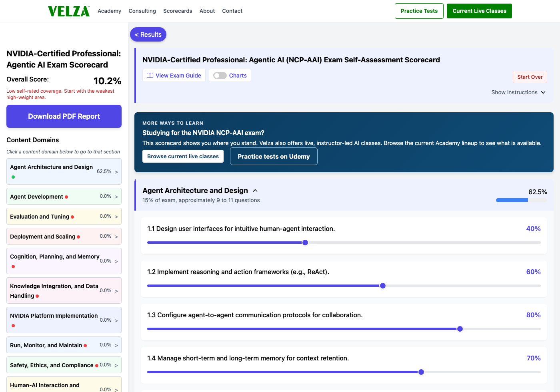This screenshot has height=392, width=560.
Task: Open Safety, Ethics, and Compliance domain
Action: point(64,365)
